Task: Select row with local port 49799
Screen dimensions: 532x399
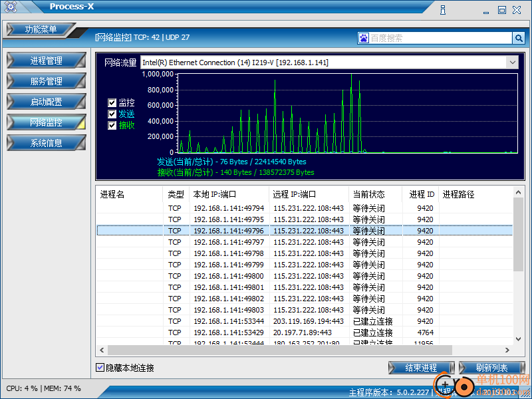Action: [x=305, y=265]
